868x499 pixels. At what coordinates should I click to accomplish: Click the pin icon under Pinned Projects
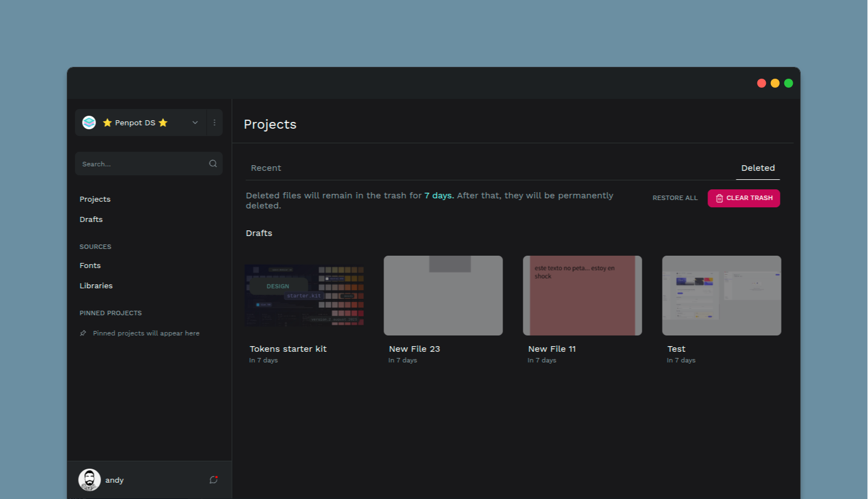click(x=83, y=333)
